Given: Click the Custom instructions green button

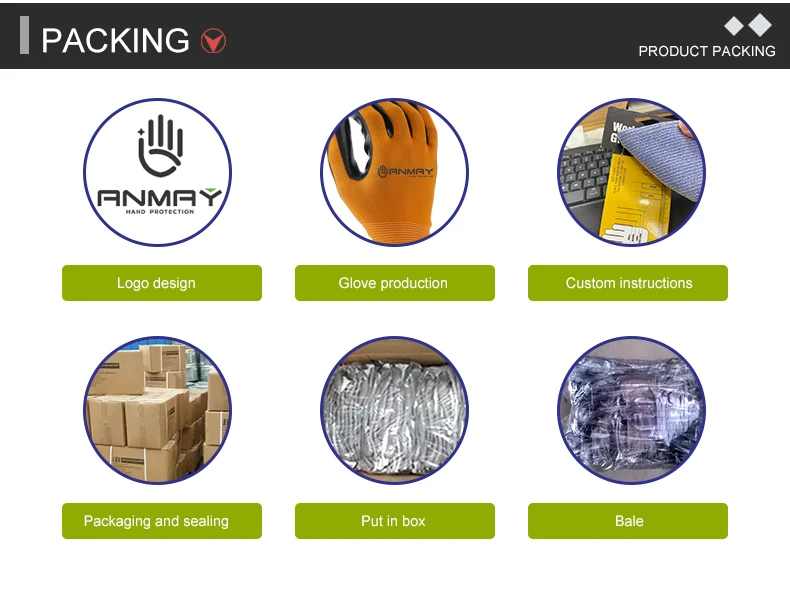Looking at the screenshot, I should 628,283.
